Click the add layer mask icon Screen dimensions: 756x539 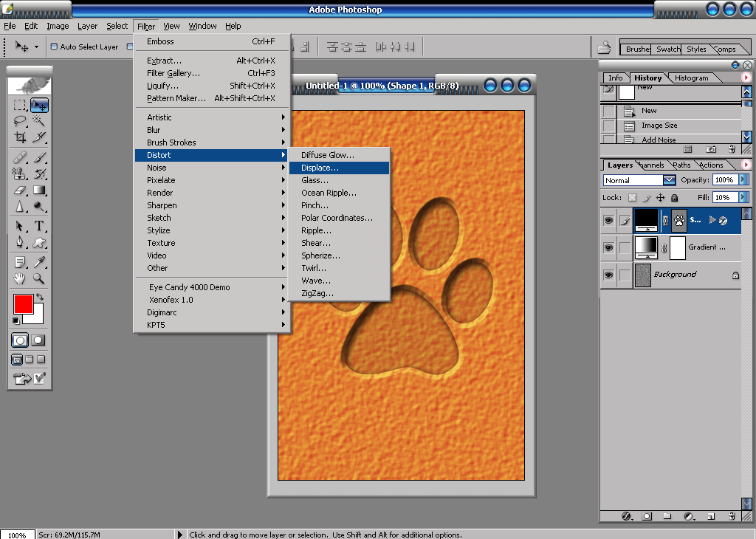(647, 516)
